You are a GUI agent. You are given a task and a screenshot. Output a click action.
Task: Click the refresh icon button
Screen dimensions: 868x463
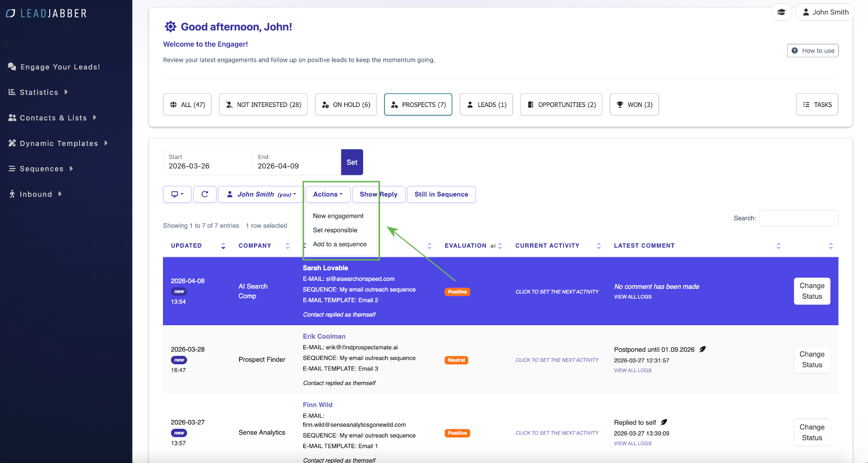point(205,194)
